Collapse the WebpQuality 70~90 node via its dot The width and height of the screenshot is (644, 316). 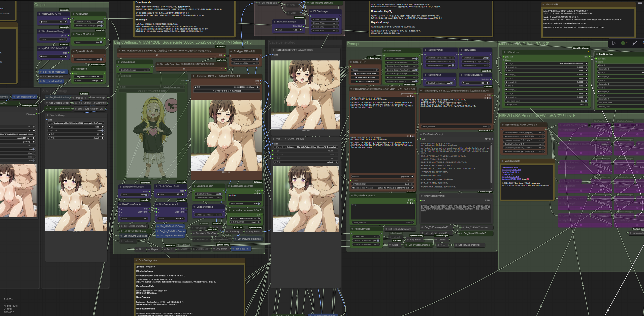point(39,14)
